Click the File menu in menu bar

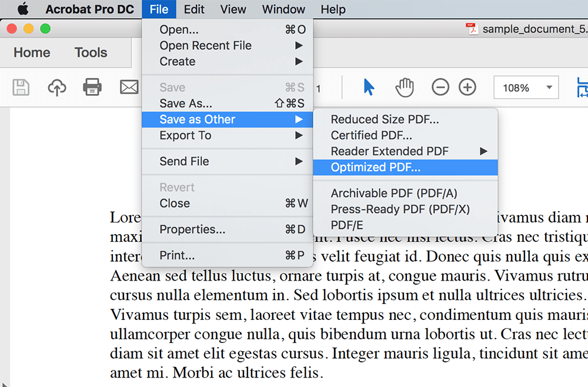159,9
